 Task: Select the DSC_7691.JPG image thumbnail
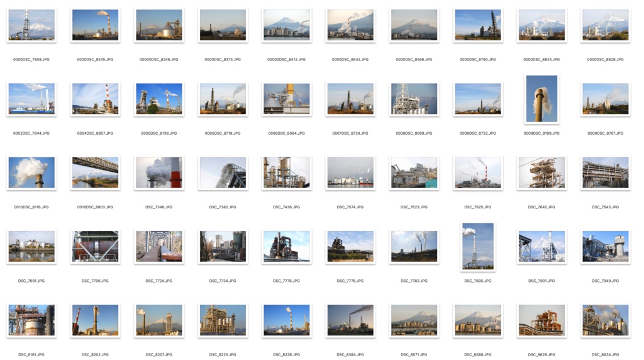pyautogui.click(x=31, y=247)
